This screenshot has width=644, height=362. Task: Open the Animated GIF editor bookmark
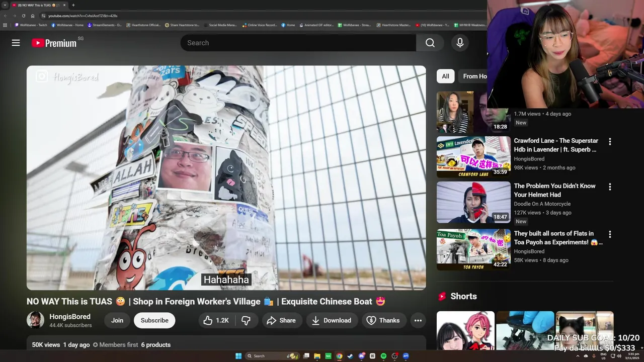point(316,25)
